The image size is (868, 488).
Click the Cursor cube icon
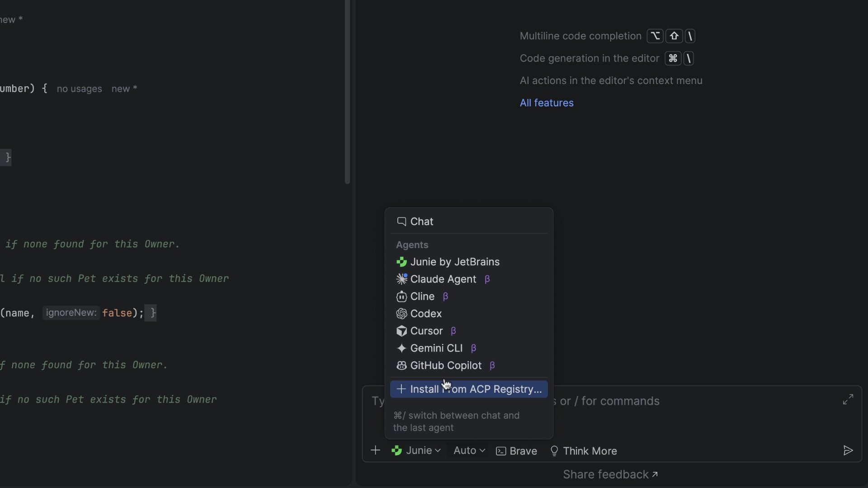[x=401, y=331]
